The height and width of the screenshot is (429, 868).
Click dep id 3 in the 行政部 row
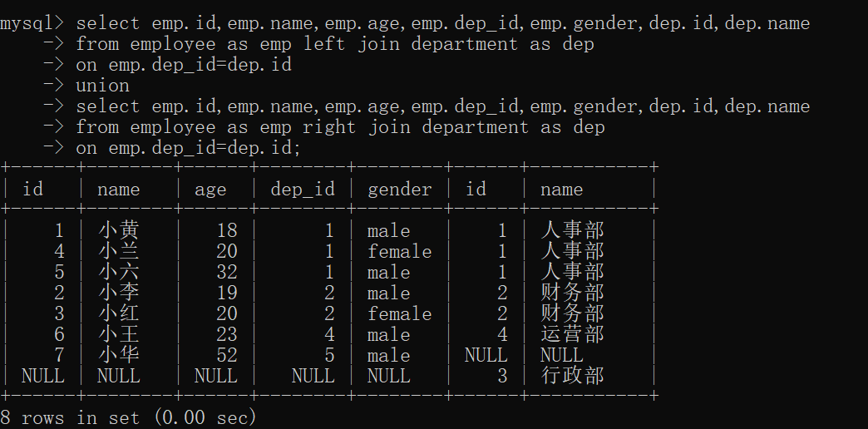tap(502, 376)
